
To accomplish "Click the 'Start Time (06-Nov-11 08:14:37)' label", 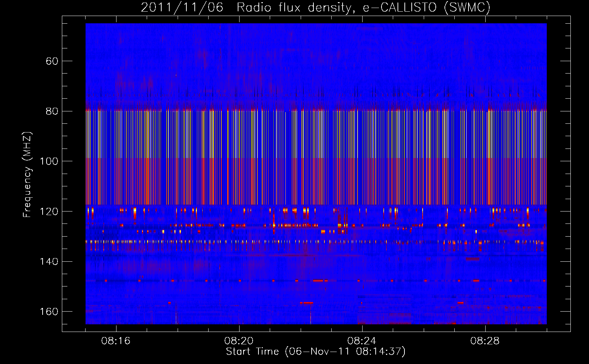I will (316, 352).
